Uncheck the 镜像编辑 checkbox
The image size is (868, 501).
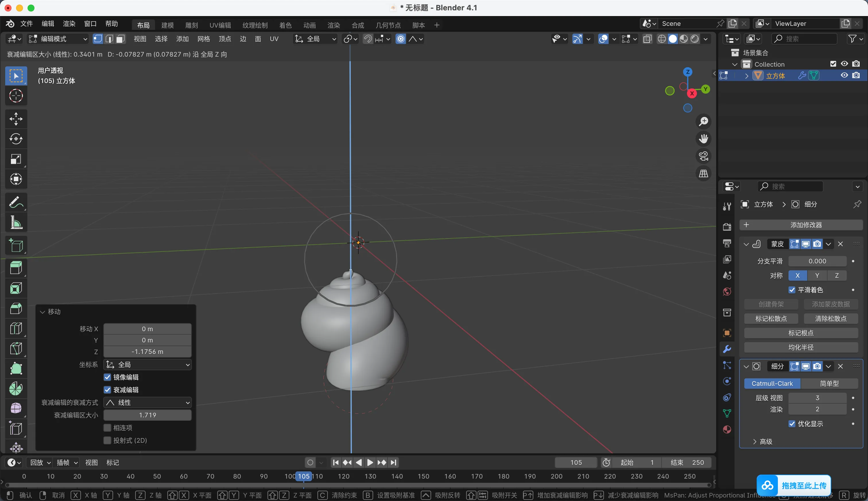pyautogui.click(x=108, y=377)
